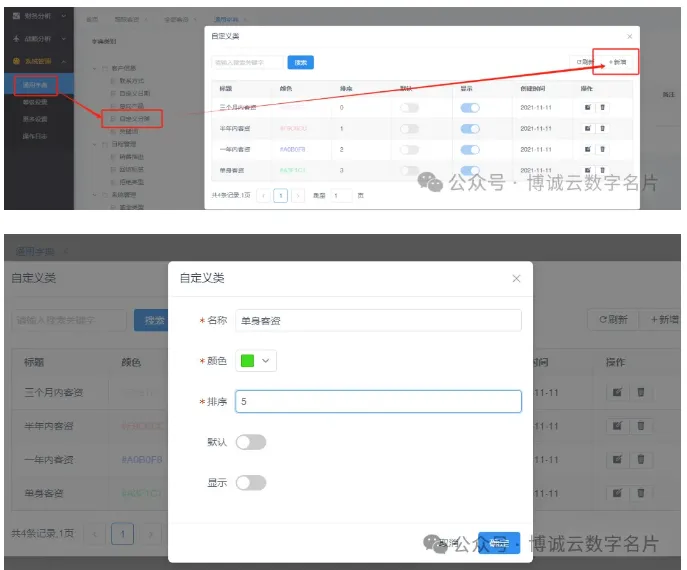
Task: Click edit icon for 一年内客资 behind the form dialog
Action: [618, 460]
